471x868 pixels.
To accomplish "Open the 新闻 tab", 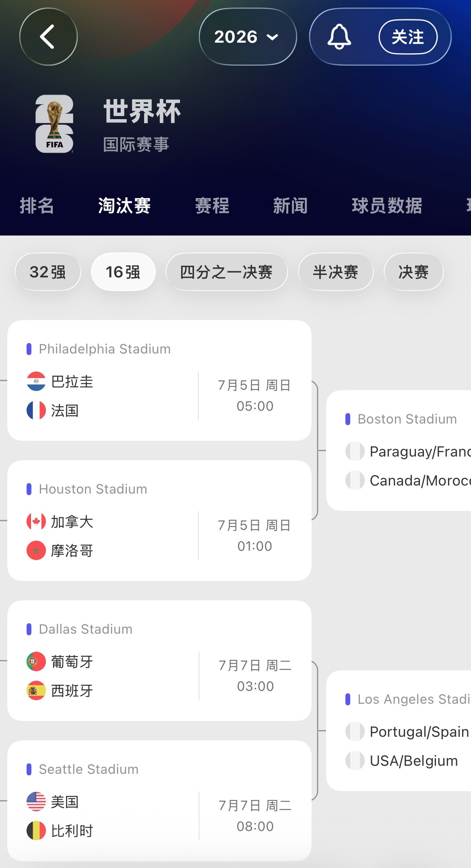I will point(291,206).
